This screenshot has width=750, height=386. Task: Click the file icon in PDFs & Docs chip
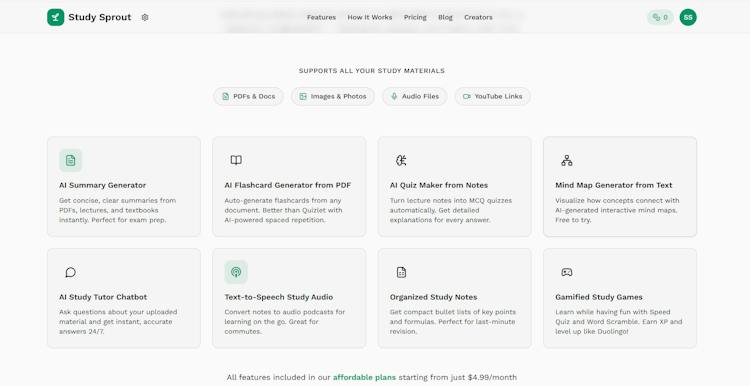225,96
